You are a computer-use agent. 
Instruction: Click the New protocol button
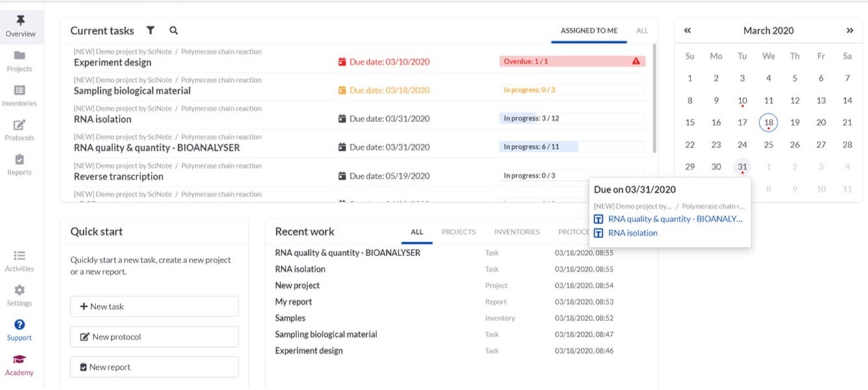154,337
